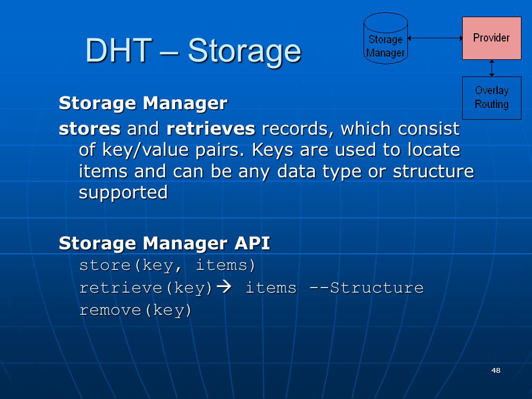Click the arrow symbol after retrieve(key)
Viewport: 532px width, 399px height.
pos(224,288)
